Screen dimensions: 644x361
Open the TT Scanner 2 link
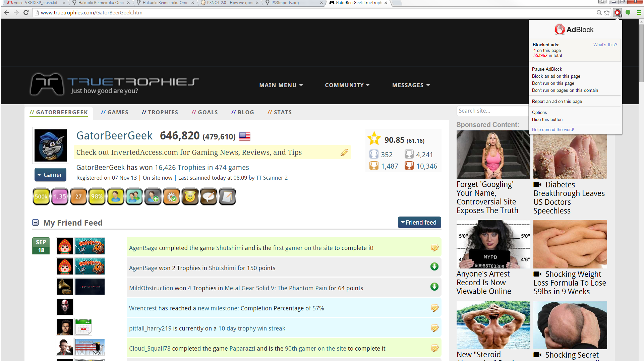272,178
